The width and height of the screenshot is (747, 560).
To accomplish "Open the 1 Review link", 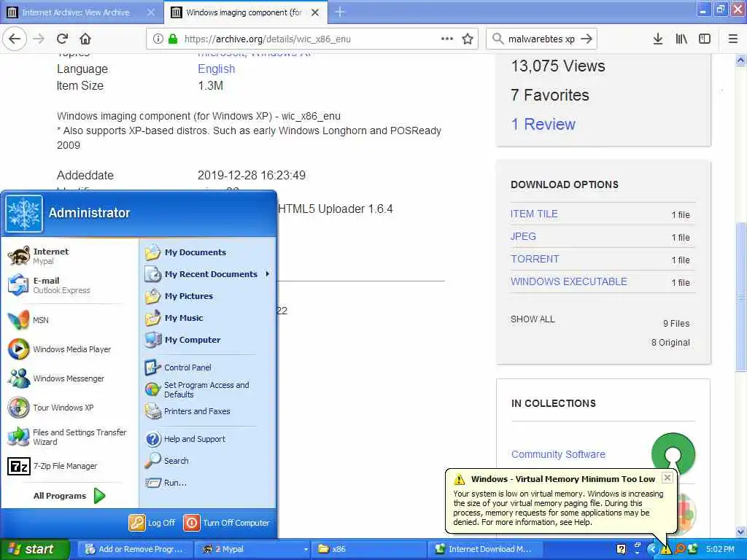I will [x=543, y=124].
